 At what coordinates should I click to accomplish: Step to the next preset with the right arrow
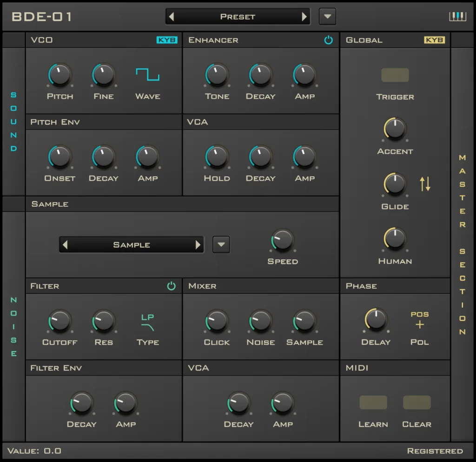304,16
